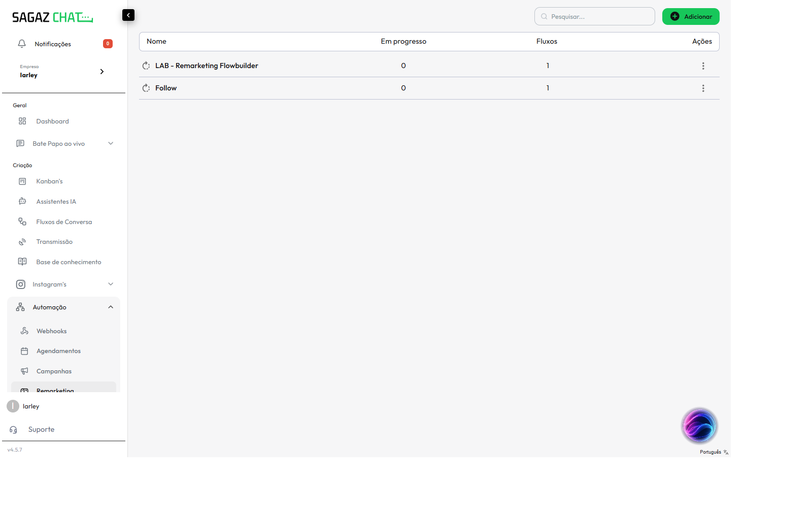Click the Webhooks icon
The width and height of the screenshot is (812, 508).
24,331
